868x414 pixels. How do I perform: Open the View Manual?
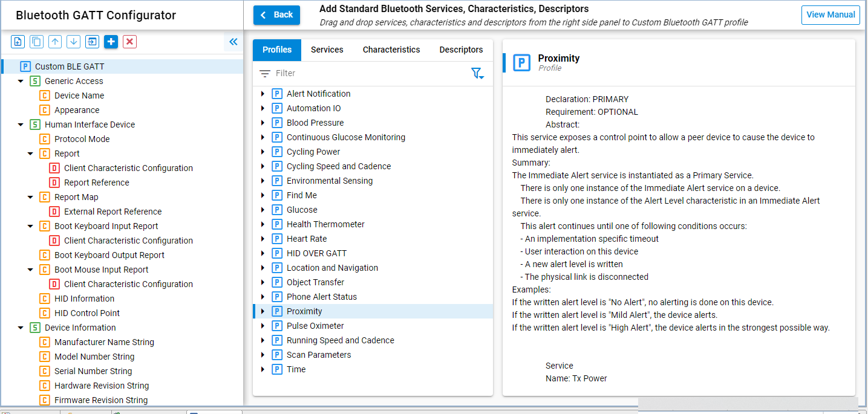pos(830,15)
